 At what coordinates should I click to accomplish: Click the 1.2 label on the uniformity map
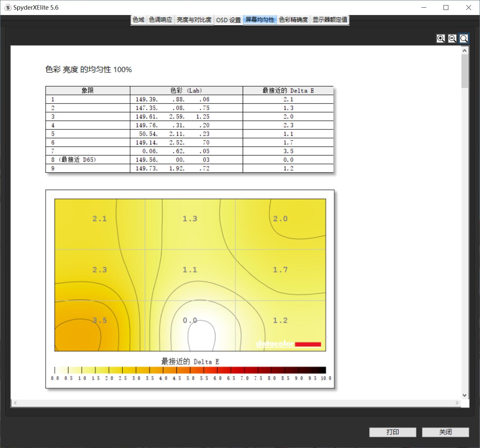point(280,320)
